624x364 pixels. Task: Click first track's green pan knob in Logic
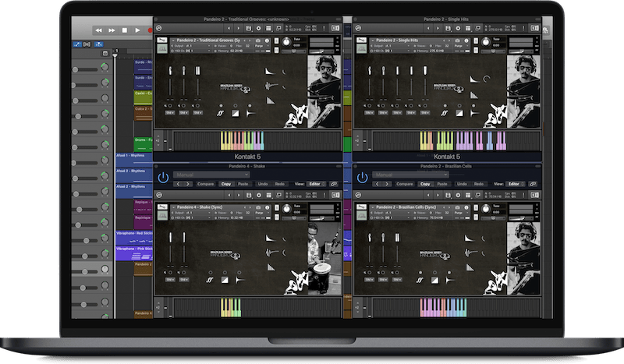click(105, 67)
